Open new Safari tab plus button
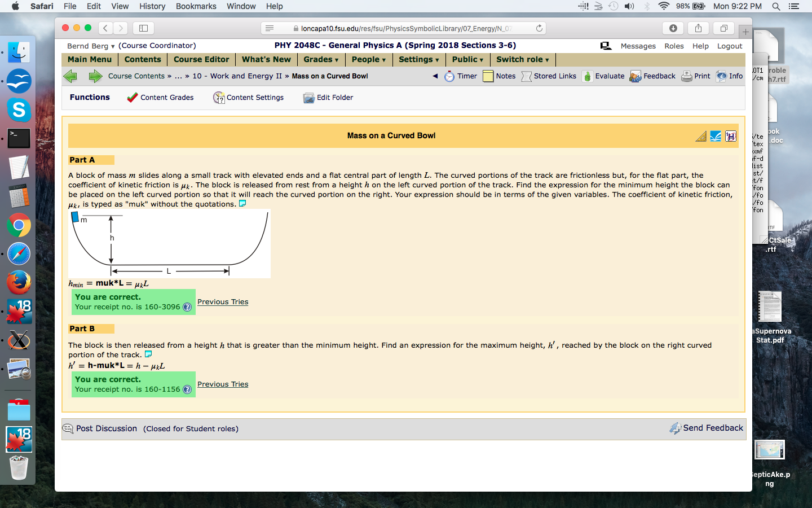812x508 pixels. tap(745, 32)
